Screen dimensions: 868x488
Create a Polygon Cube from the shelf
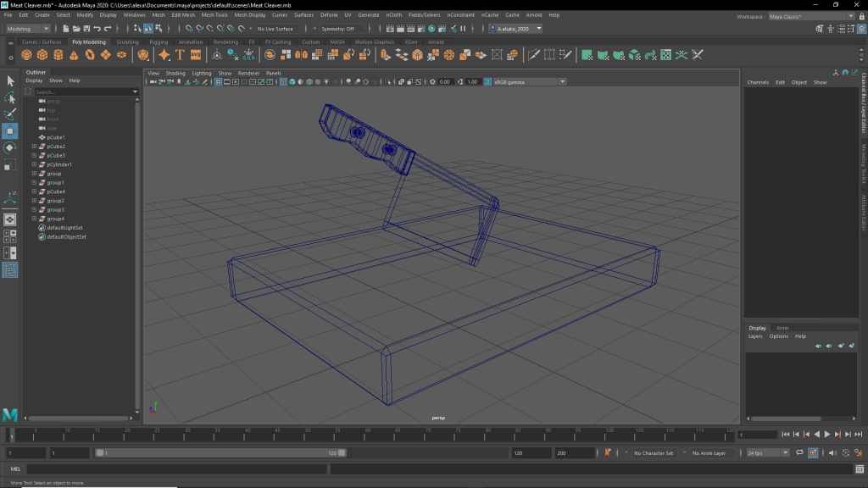pos(42,55)
